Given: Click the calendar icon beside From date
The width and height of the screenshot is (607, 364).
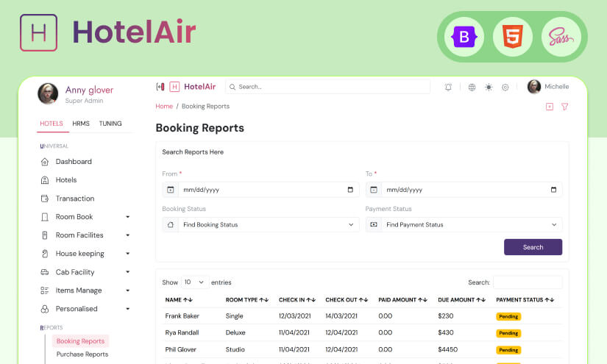Looking at the screenshot, I should [x=171, y=190].
